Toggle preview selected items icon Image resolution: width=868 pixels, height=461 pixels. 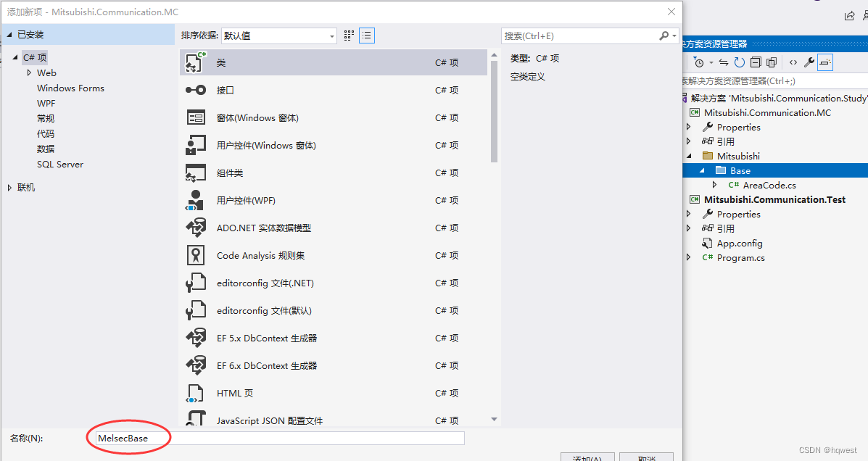pos(824,62)
